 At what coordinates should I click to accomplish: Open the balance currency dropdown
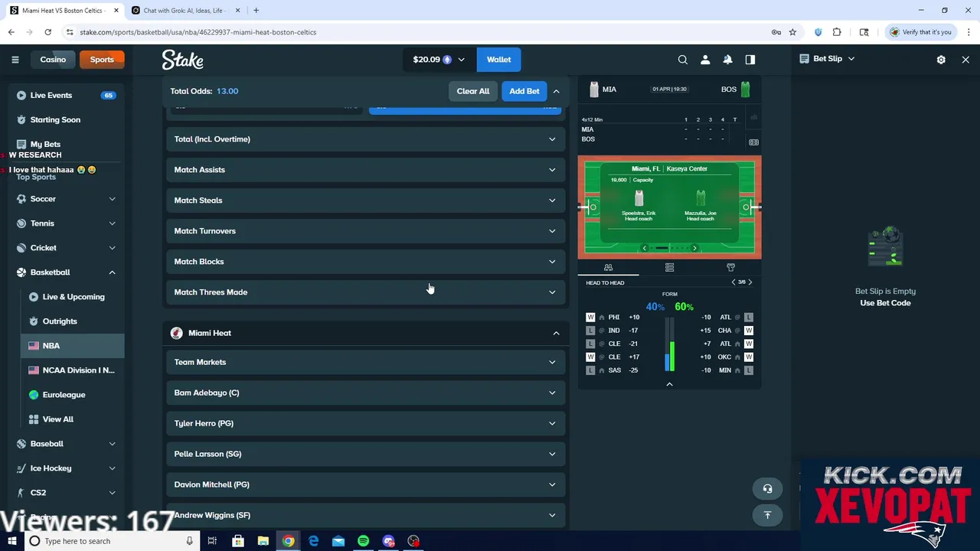point(439,60)
